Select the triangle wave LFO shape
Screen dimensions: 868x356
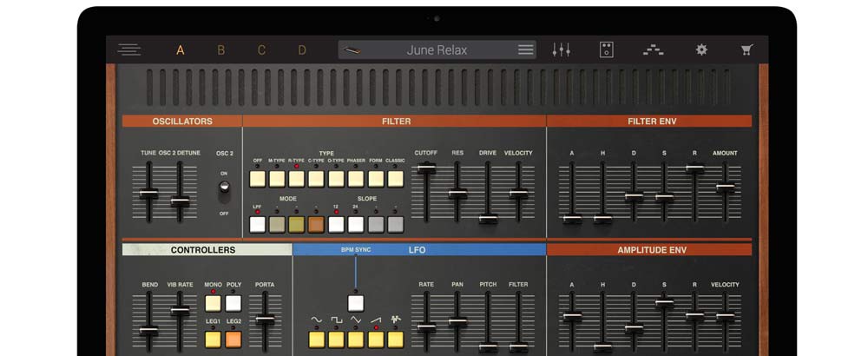click(356, 340)
